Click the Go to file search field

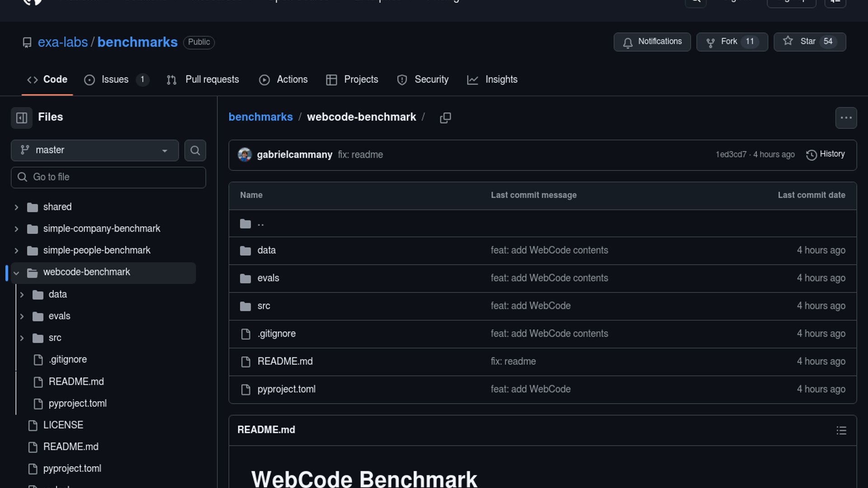pyautogui.click(x=108, y=177)
